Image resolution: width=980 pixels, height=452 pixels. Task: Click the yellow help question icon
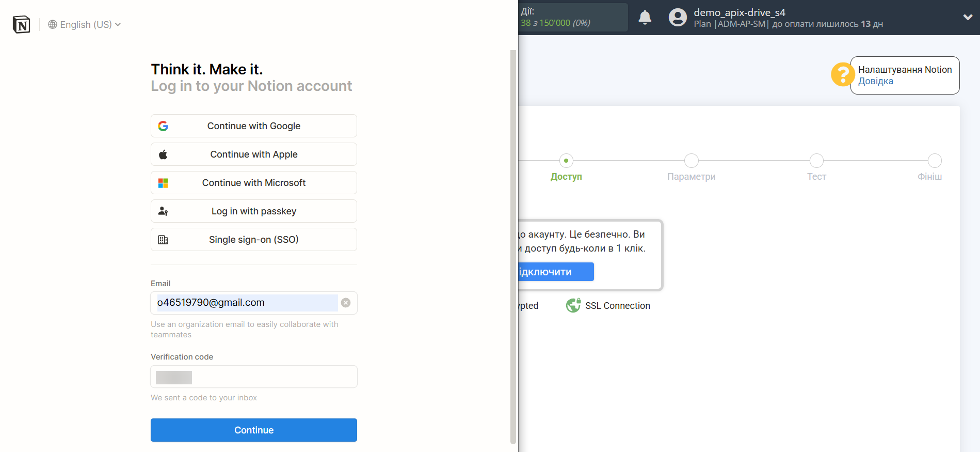coord(843,74)
